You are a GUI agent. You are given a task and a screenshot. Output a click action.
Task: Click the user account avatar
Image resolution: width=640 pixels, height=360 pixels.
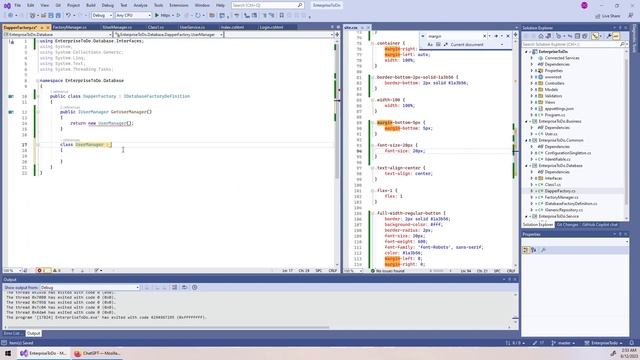tap(584, 5)
